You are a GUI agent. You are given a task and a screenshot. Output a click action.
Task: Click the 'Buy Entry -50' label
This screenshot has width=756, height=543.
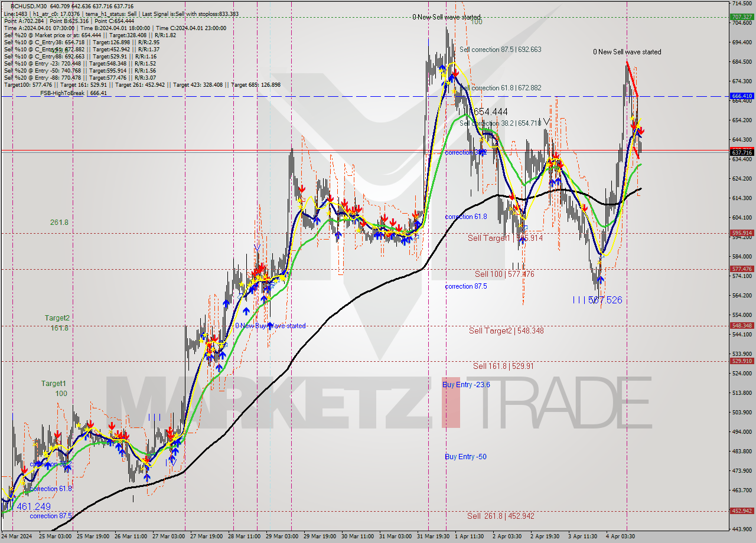[x=465, y=457]
